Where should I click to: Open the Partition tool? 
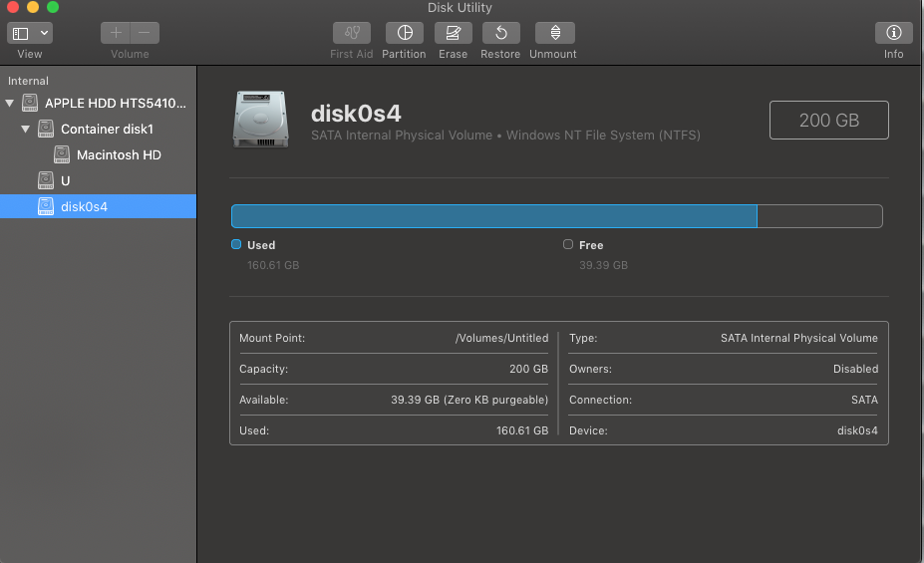pyautogui.click(x=405, y=33)
